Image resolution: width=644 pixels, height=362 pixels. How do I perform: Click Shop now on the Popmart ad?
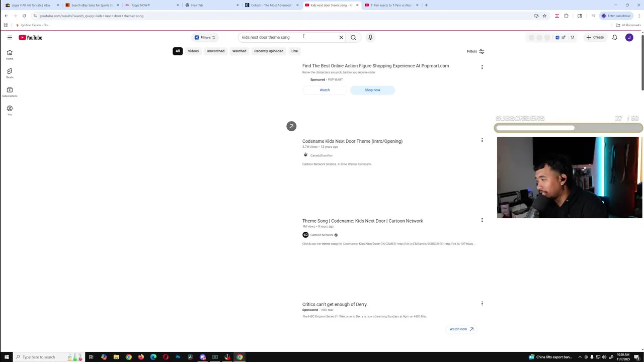(x=372, y=90)
